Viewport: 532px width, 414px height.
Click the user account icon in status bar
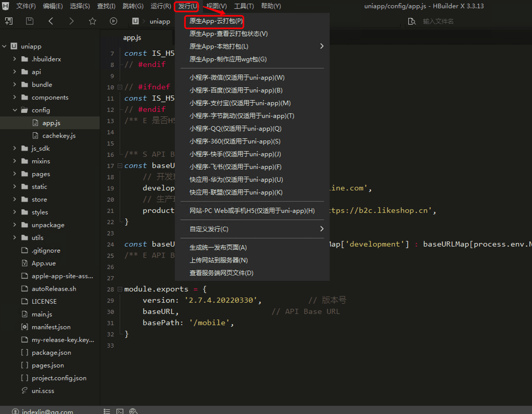coord(15,411)
